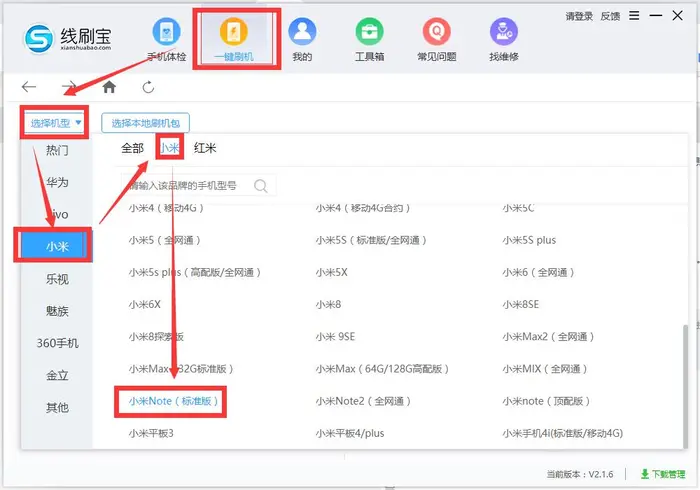The height and width of the screenshot is (490, 700).
Task: Click the 线刷宝 logo
Action: [x=67, y=39]
